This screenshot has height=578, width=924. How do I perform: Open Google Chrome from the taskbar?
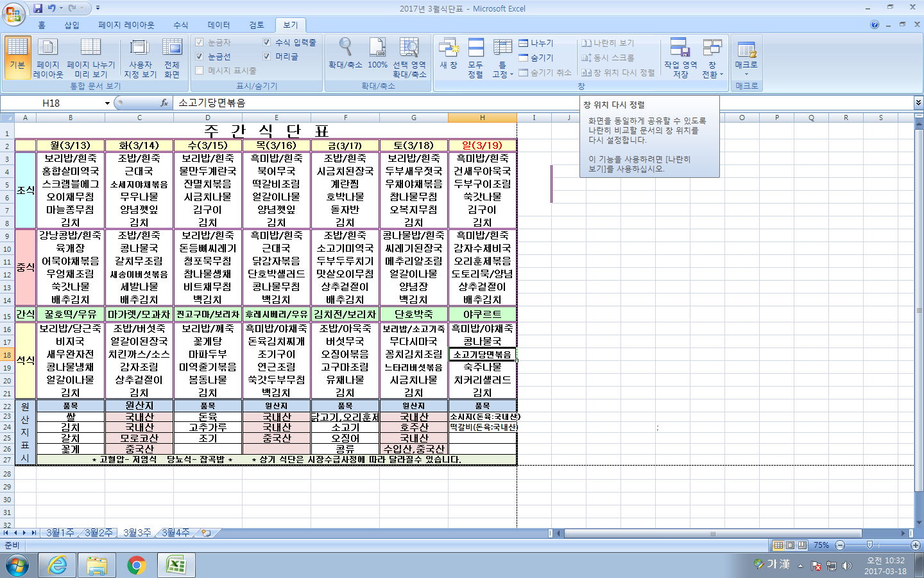pos(136,565)
